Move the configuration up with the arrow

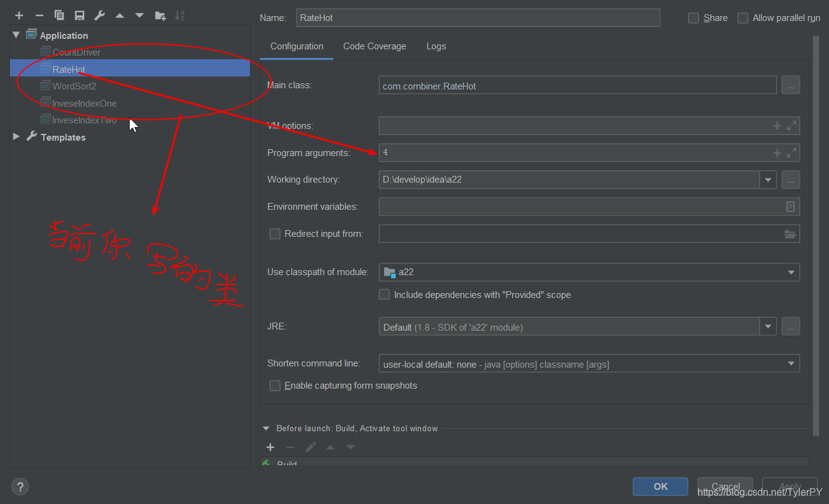pyautogui.click(x=120, y=15)
